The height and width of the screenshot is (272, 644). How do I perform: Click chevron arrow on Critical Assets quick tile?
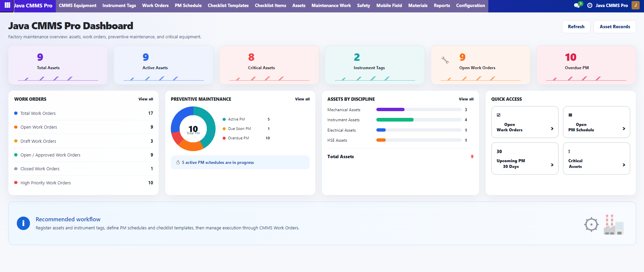pos(623,165)
